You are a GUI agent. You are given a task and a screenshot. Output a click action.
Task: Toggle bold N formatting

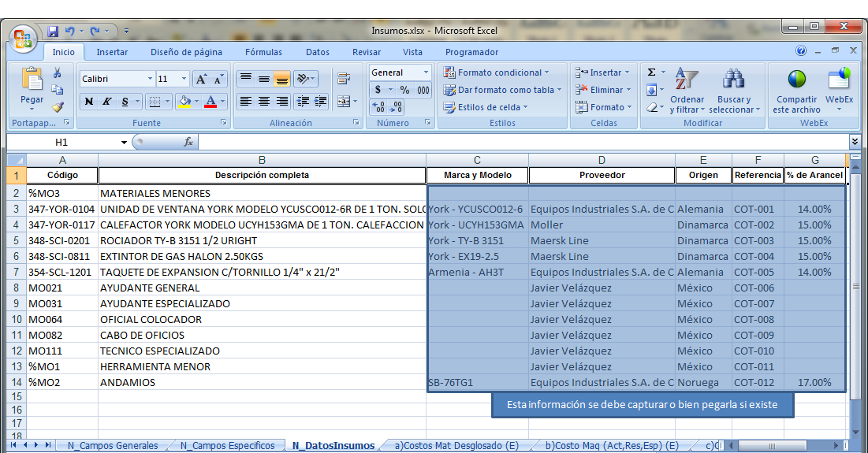pos(89,101)
